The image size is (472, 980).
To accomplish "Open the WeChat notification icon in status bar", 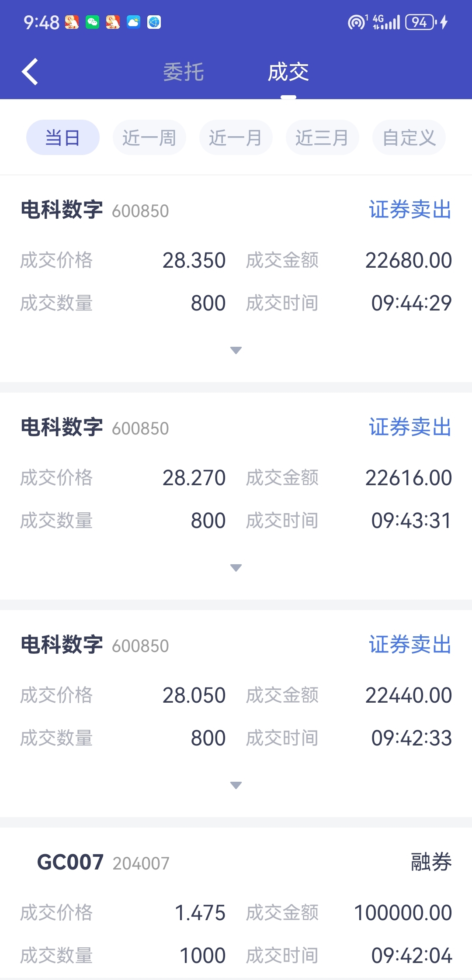I will tap(92, 22).
